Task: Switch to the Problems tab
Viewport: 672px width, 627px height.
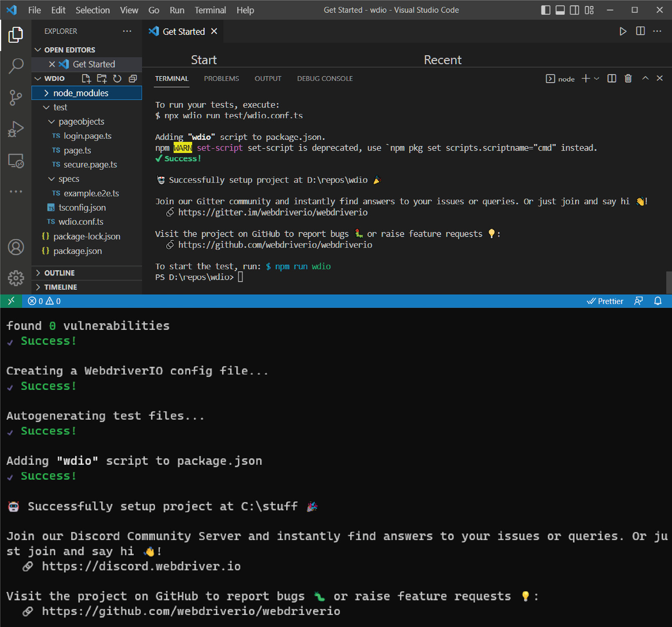Action: 222,79
